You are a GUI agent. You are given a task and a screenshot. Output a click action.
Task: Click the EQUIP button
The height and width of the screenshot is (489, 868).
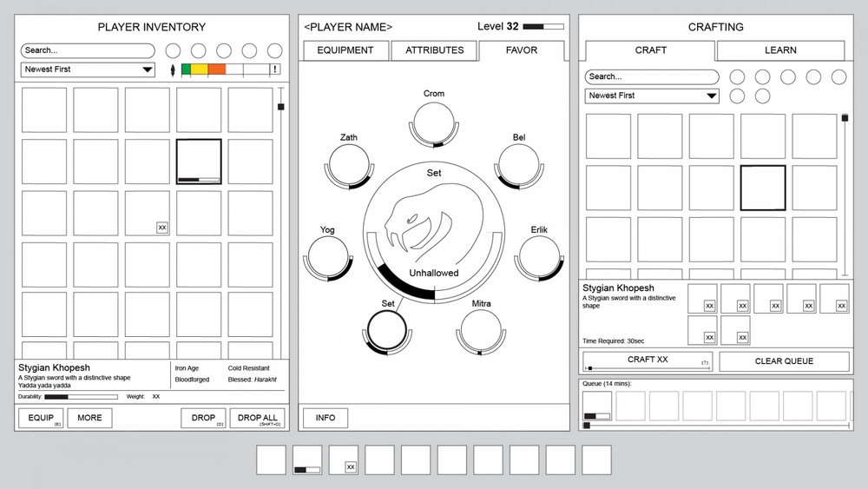coord(41,418)
